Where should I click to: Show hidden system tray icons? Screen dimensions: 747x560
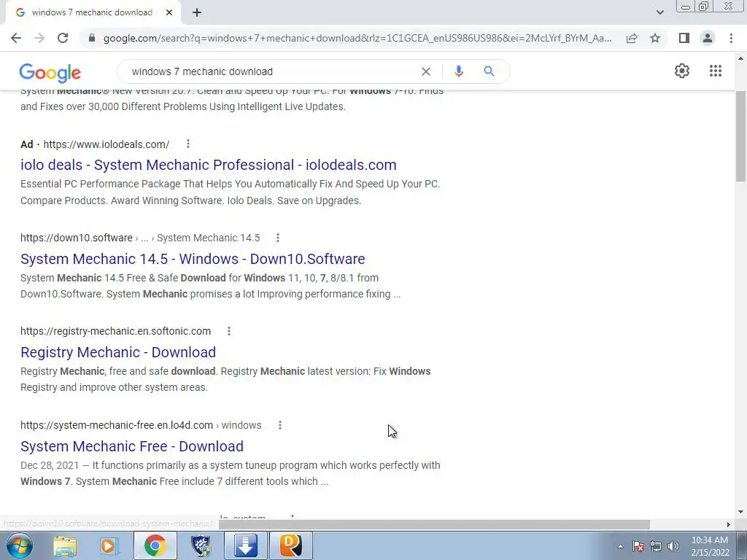coord(620,546)
